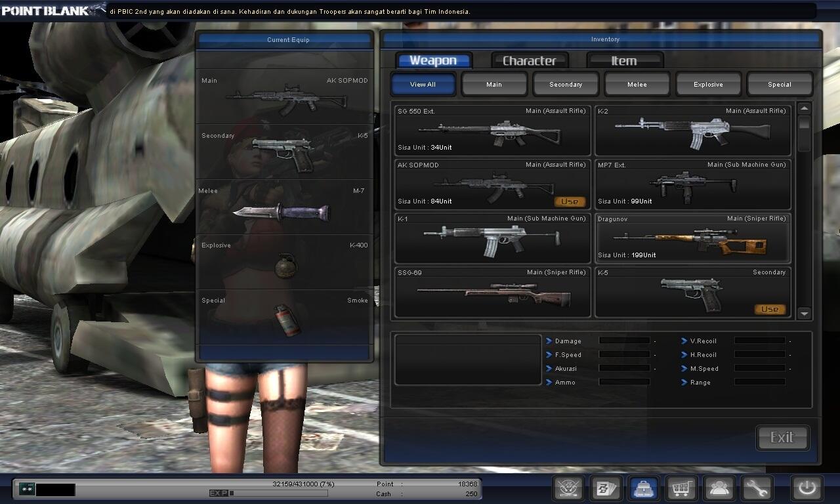Select the K-400 explosive grenade slot
The height and width of the screenshot is (504, 840).
tap(285, 262)
